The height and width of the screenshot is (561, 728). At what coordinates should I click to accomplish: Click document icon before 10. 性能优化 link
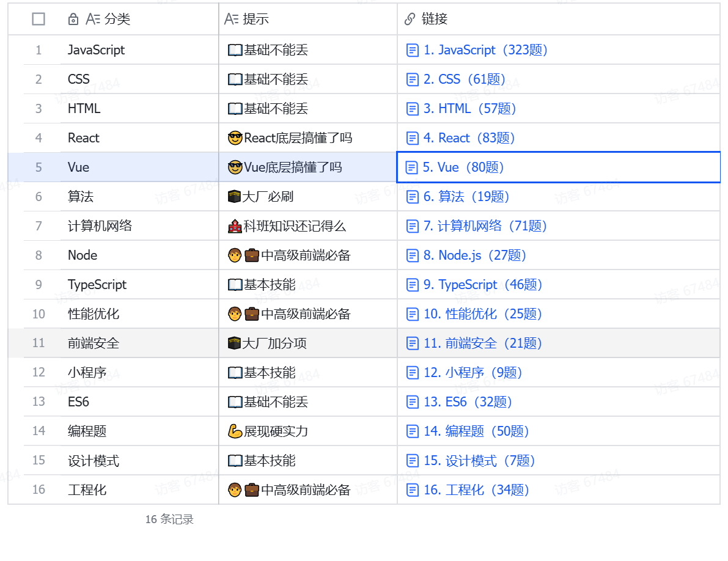(412, 314)
